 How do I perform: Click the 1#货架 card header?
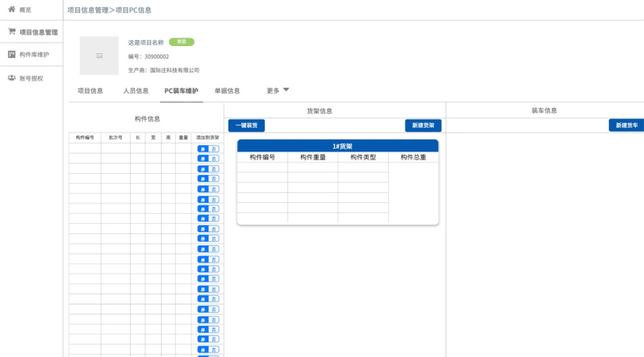pyautogui.click(x=338, y=146)
